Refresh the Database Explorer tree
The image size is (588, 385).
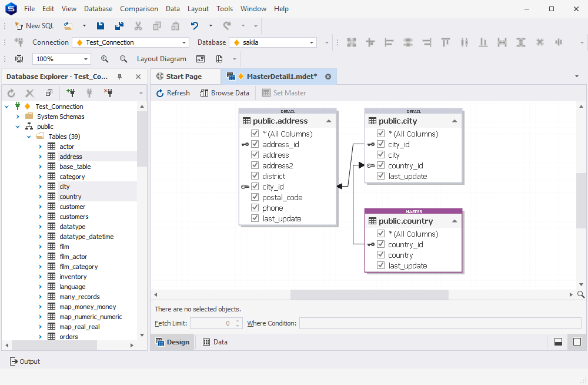click(11, 93)
